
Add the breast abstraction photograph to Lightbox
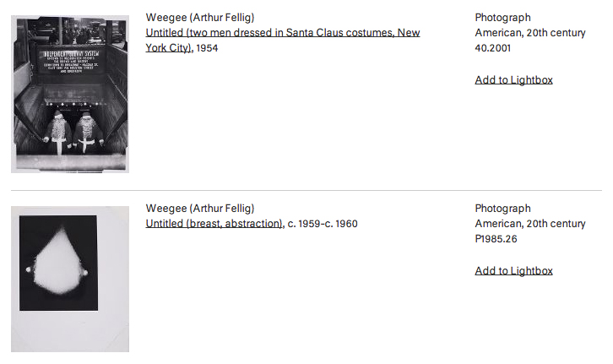[x=513, y=271]
